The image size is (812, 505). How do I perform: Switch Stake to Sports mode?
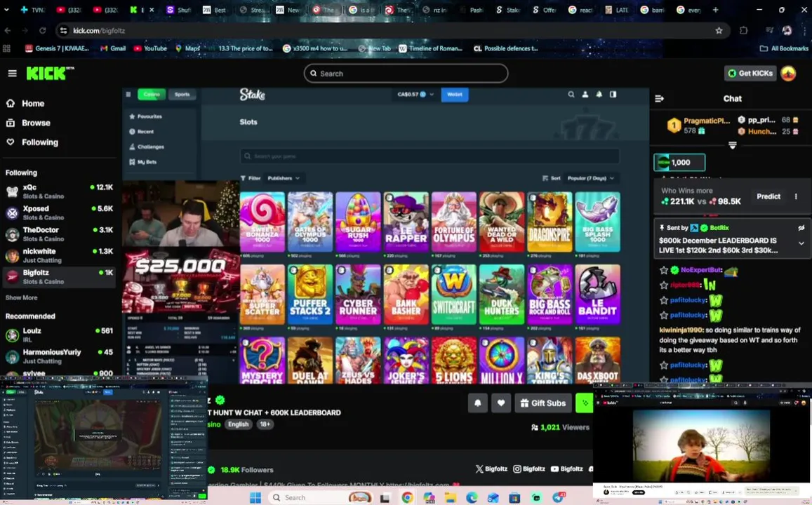pyautogui.click(x=182, y=94)
